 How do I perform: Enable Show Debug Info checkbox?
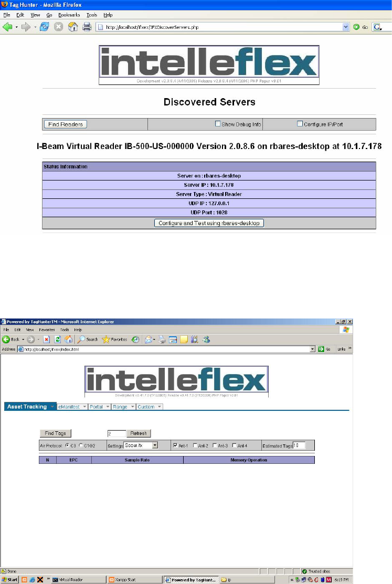218,124
